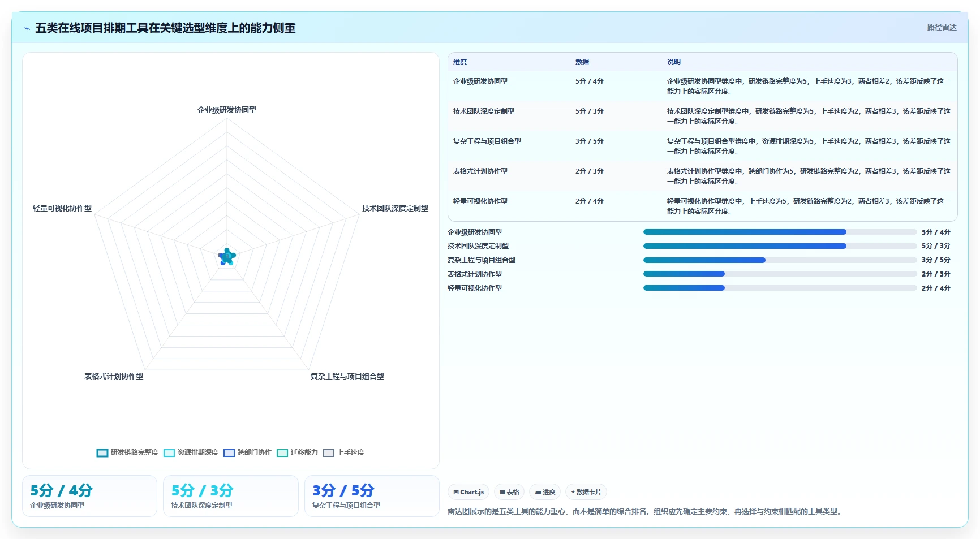Click the 表格式计划协作型 table row name

click(x=480, y=171)
